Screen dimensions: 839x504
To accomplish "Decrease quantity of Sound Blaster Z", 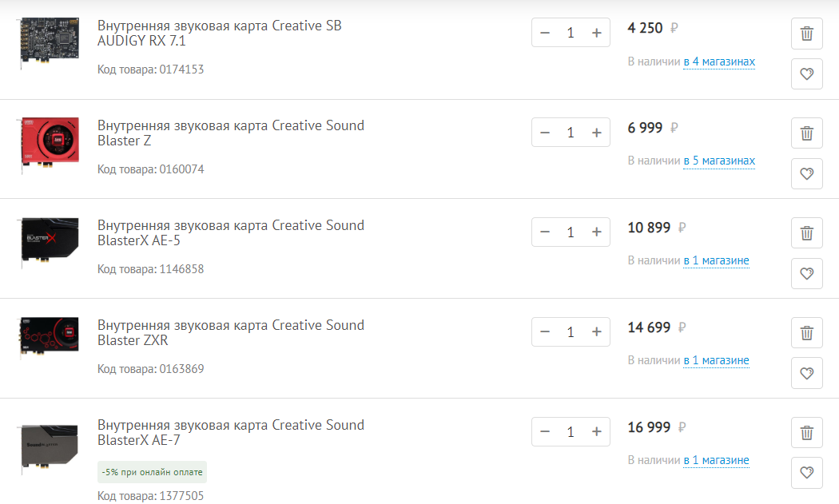I will tap(545, 133).
